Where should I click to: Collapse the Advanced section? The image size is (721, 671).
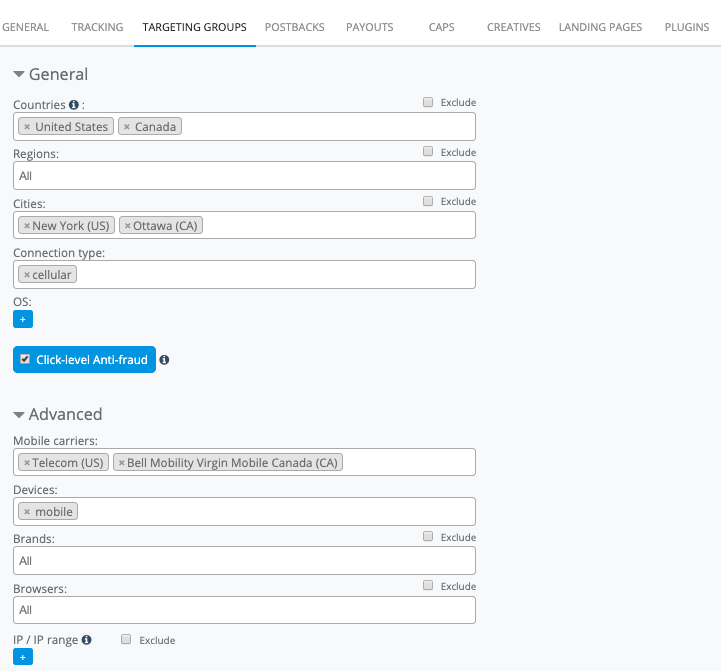click(x=19, y=415)
